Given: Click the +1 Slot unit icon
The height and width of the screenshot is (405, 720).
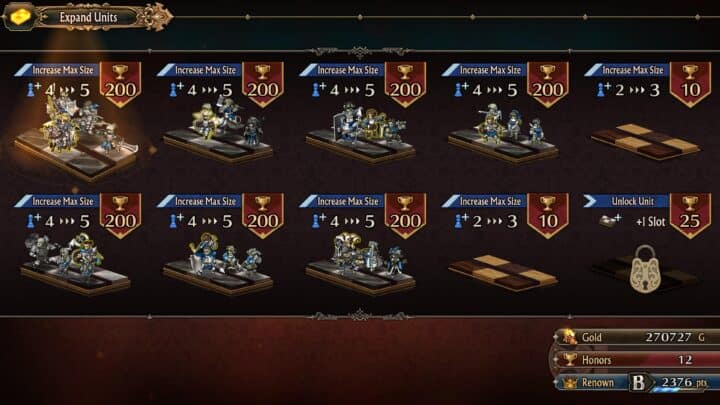Looking at the screenshot, I should click(x=610, y=221).
